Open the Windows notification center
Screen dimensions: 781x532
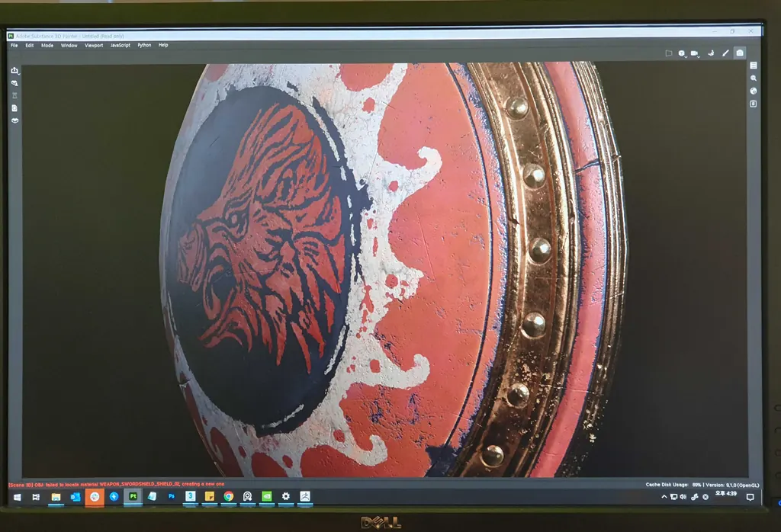(750, 497)
